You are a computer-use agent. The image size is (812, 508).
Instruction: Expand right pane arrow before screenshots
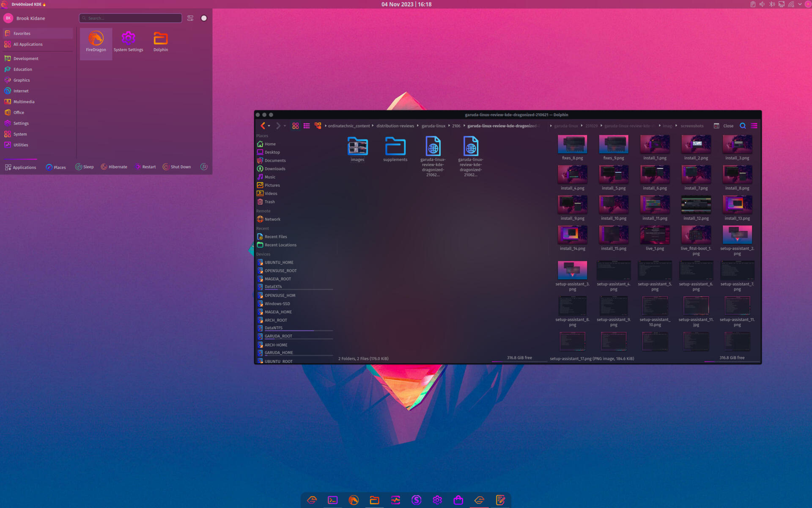click(x=676, y=126)
